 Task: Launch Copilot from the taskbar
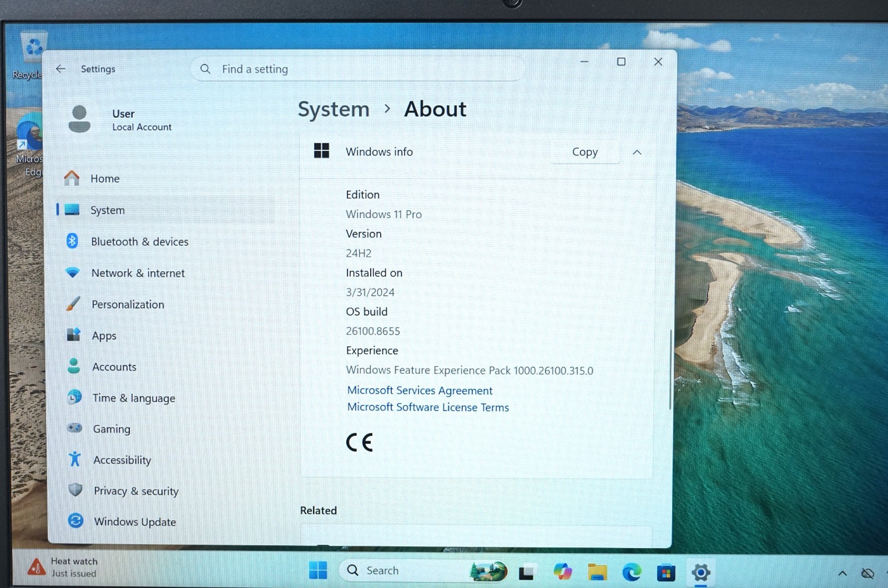(562, 571)
